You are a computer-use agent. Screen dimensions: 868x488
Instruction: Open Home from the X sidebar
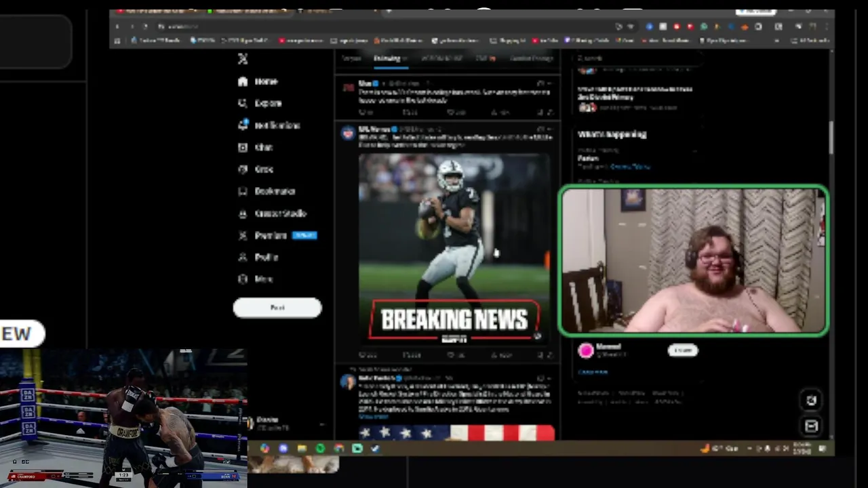pos(258,81)
